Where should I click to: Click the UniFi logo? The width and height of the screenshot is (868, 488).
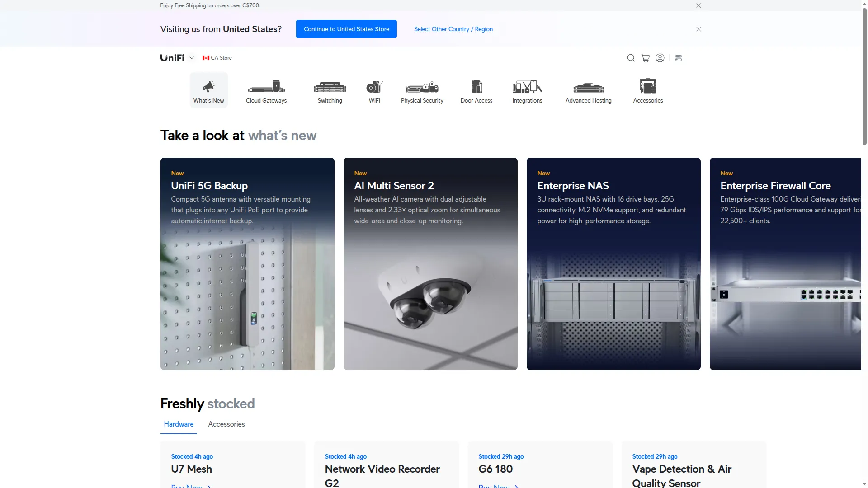pos(172,58)
